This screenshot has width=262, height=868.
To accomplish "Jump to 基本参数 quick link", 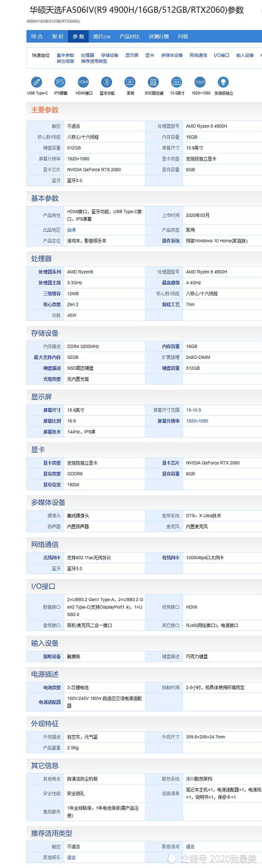I will (65, 55).
